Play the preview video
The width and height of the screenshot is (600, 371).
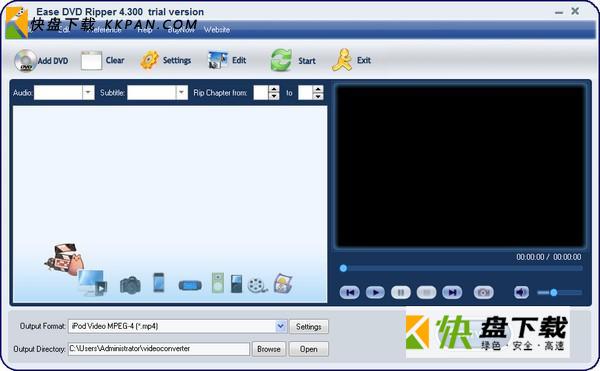pos(375,293)
